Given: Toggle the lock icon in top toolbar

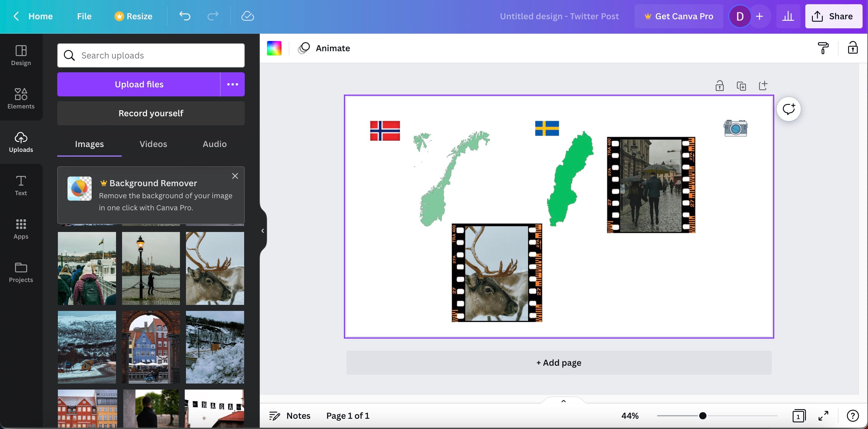Looking at the screenshot, I should tap(853, 48).
